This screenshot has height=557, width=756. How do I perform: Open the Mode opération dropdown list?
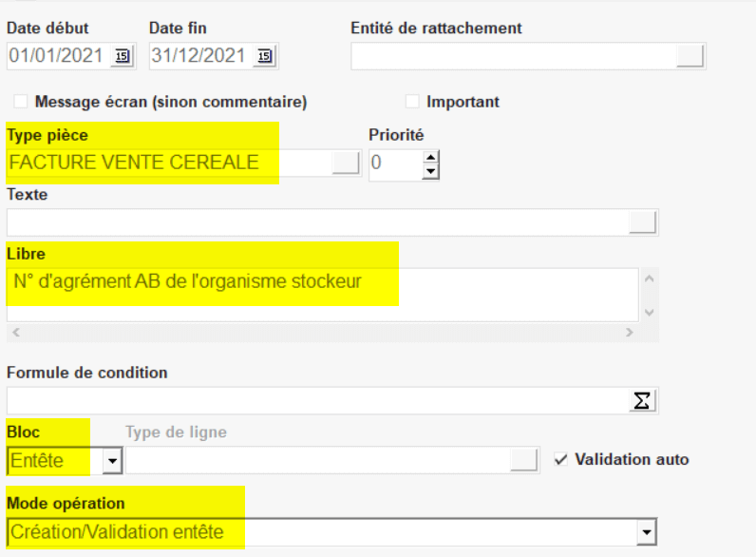click(x=647, y=532)
